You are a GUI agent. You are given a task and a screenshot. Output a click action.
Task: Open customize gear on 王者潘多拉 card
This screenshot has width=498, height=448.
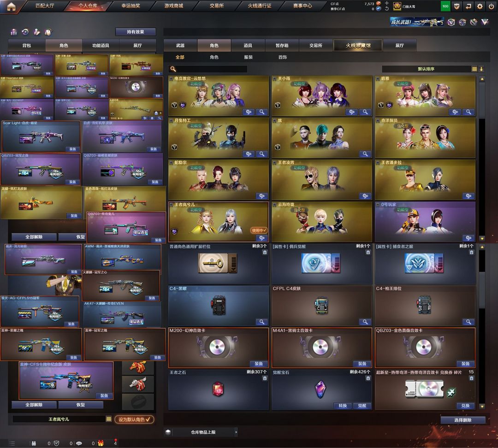468,196
